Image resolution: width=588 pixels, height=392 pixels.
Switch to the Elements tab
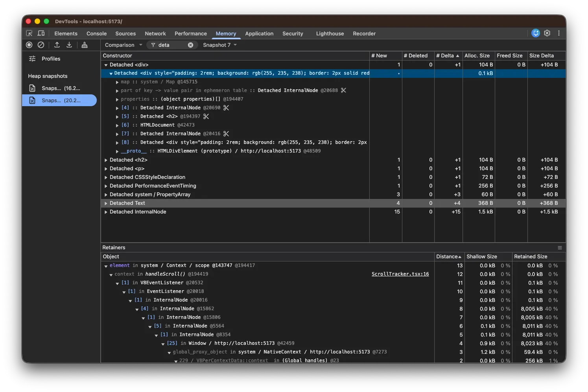coord(66,33)
